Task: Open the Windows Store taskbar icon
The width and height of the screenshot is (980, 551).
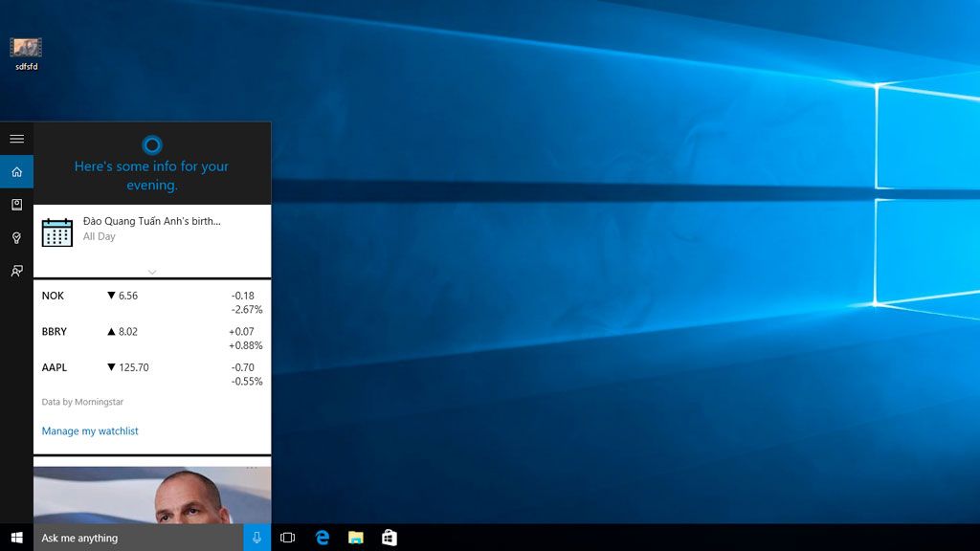Action: (389, 538)
